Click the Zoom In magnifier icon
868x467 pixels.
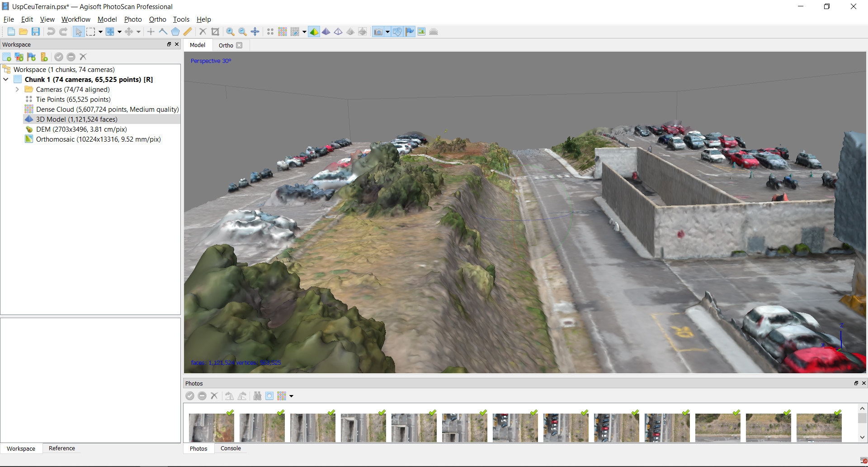tap(230, 32)
